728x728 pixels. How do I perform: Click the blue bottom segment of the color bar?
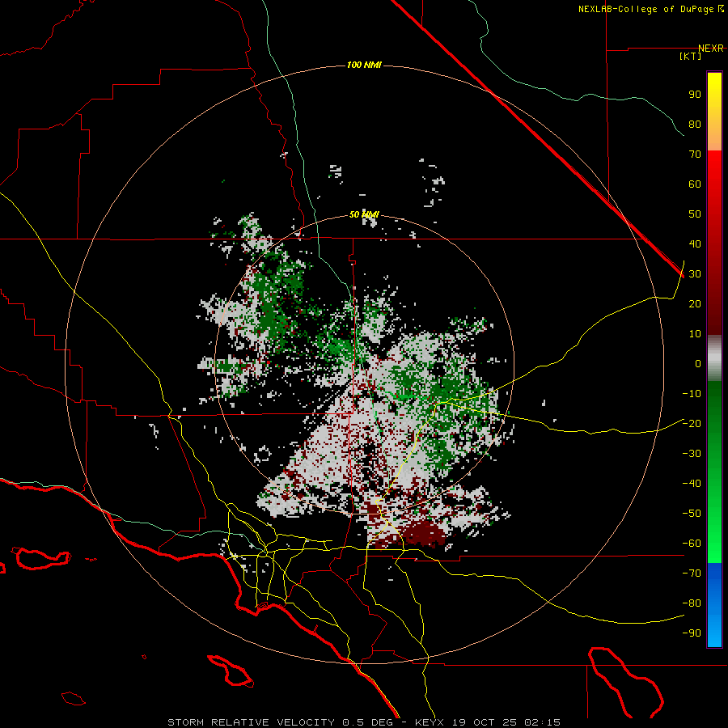coord(714,605)
